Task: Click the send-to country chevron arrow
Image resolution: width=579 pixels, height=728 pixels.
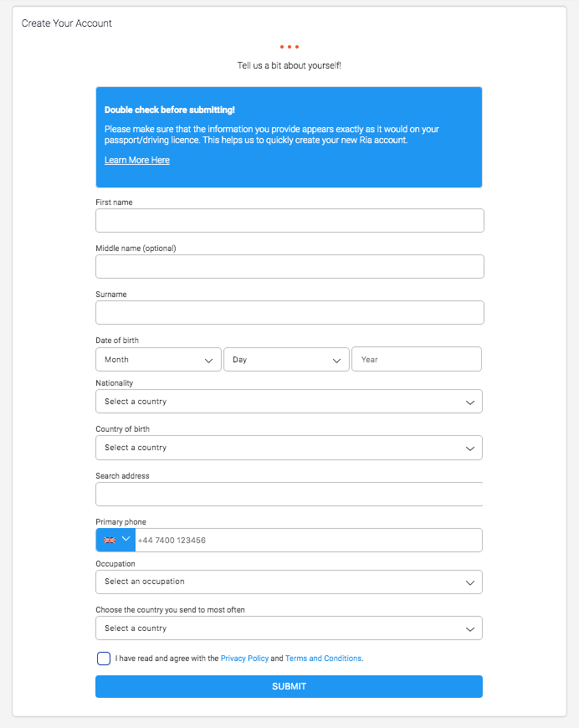Action: (x=470, y=628)
